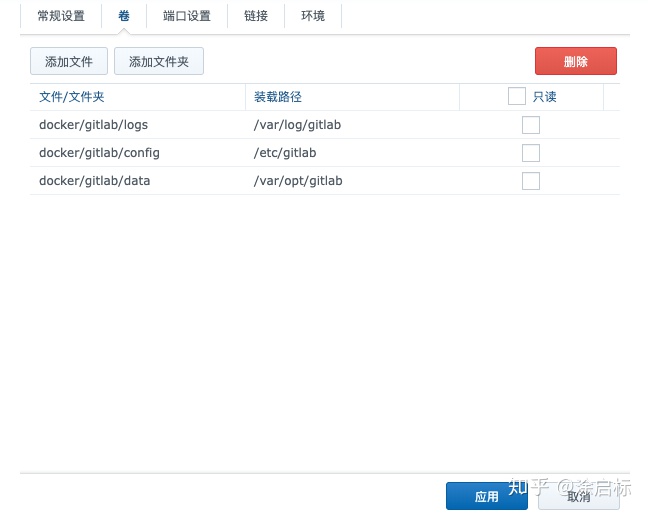The width and height of the screenshot is (648, 515).
Task: Toggle the 只读 header checkbox
Action: pos(517,96)
